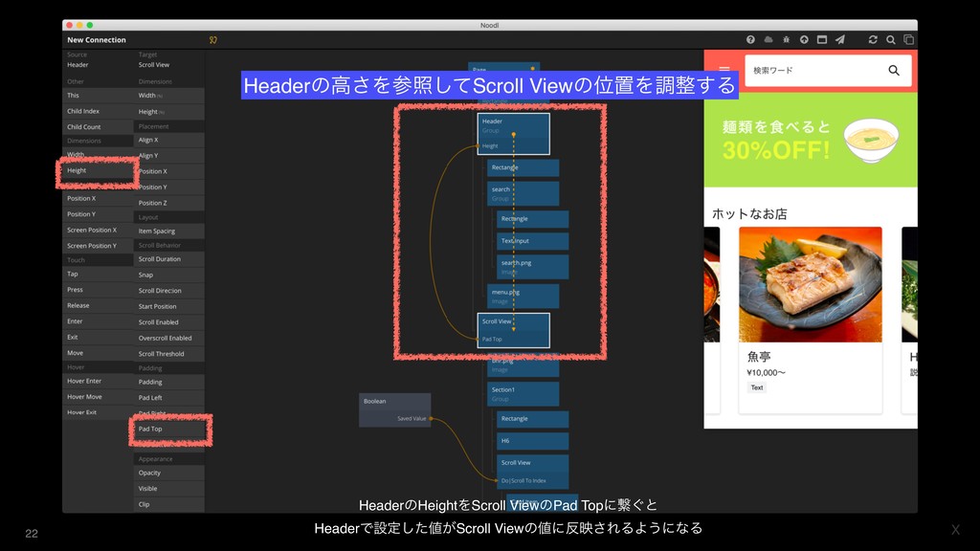Choose "Screen Position X" source output
This screenshot has height=551, width=980.
tap(98, 230)
